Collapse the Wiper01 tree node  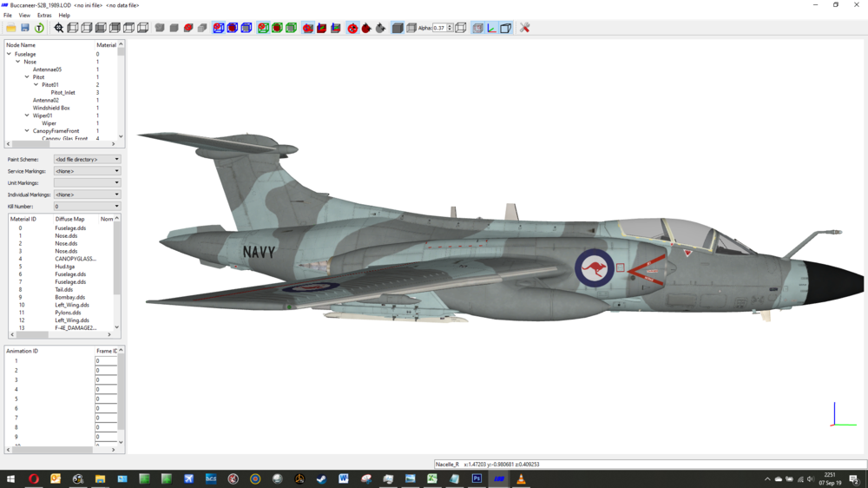pyautogui.click(x=27, y=115)
